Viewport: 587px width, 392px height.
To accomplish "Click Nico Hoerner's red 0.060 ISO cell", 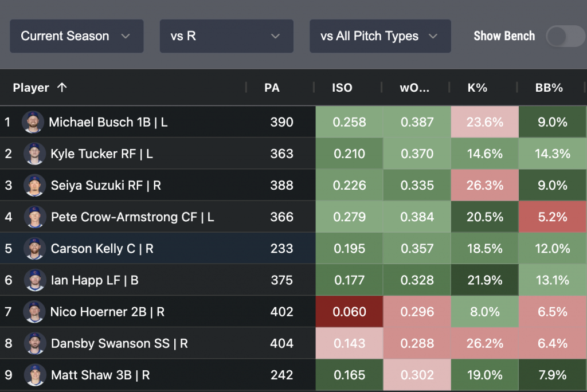I will click(x=349, y=312).
